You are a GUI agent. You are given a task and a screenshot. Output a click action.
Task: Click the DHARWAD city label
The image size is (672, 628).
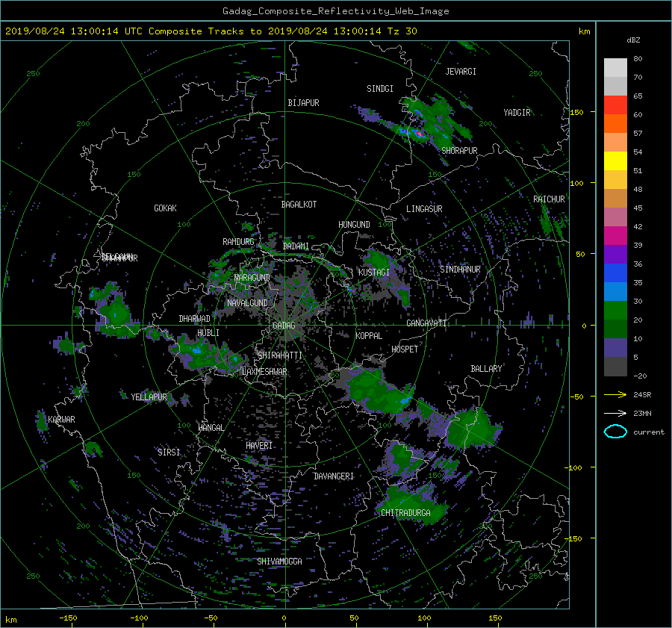point(194,319)
